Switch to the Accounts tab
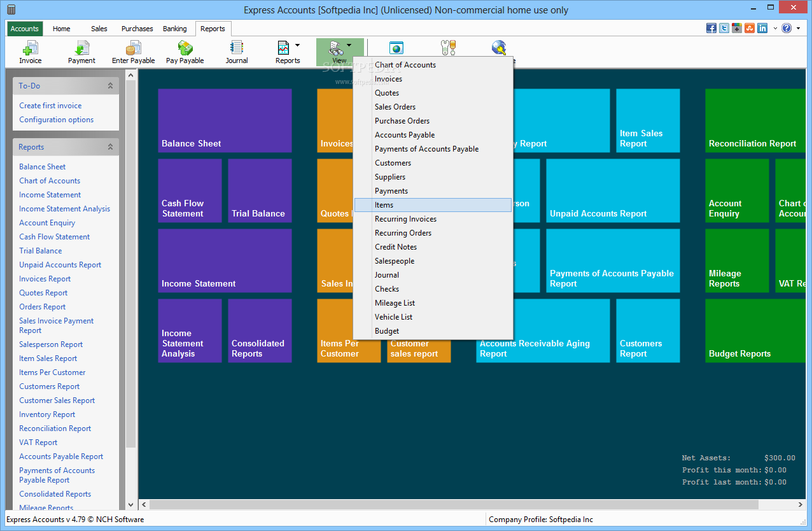 click(x=25, y=29)
